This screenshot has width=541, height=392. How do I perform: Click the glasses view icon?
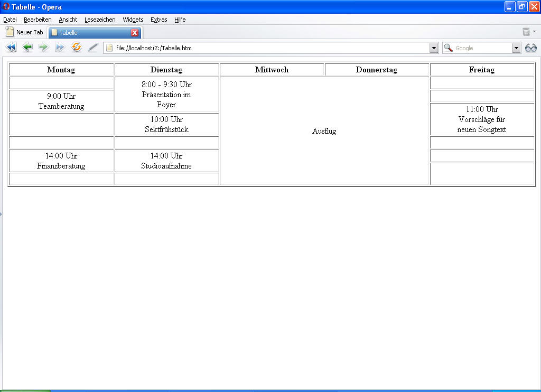(x=531, y=48)
